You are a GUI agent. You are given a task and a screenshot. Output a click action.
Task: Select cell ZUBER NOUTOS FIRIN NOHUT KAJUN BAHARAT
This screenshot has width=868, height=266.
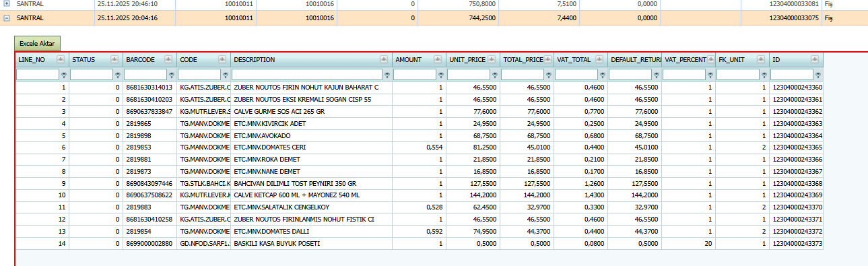(311, 88)
